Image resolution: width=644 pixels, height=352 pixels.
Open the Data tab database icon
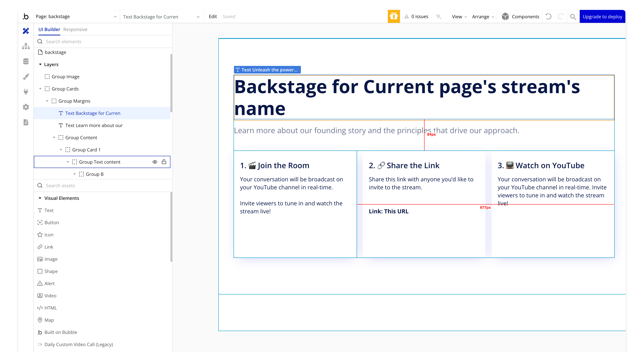[x=26, y=61]
